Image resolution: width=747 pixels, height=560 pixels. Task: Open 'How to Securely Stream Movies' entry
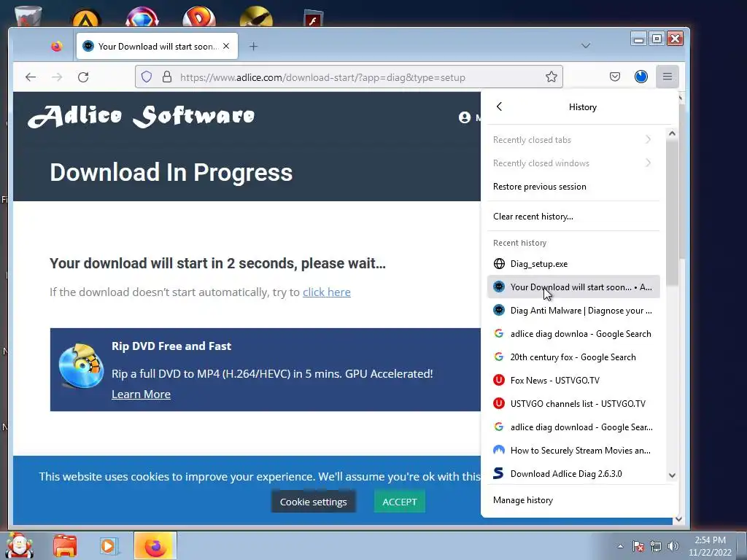point(573,450)
